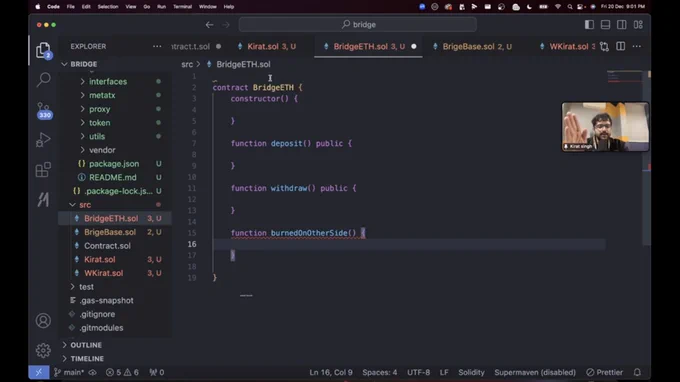Click the remote window status bar icon

tap(39, 372)
